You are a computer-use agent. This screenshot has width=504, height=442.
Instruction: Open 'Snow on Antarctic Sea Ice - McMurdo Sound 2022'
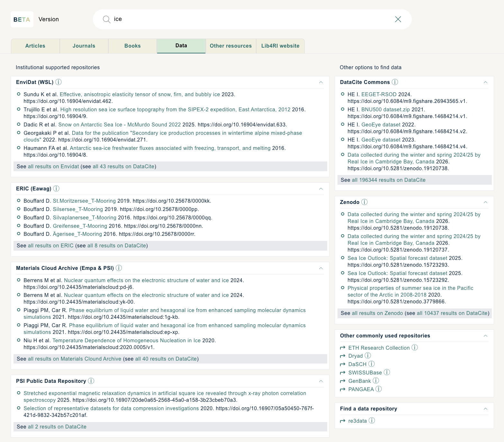pyautogui.click(x=120, y=124)
